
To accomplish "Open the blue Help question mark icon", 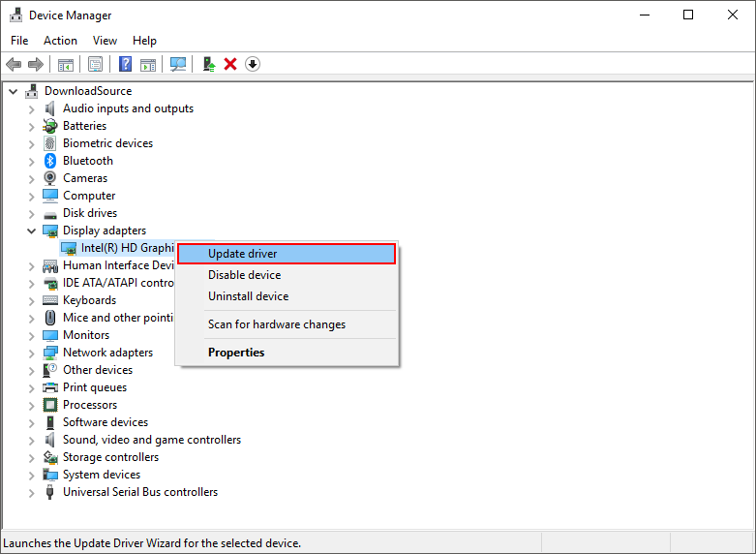I will tap(126, 64).
